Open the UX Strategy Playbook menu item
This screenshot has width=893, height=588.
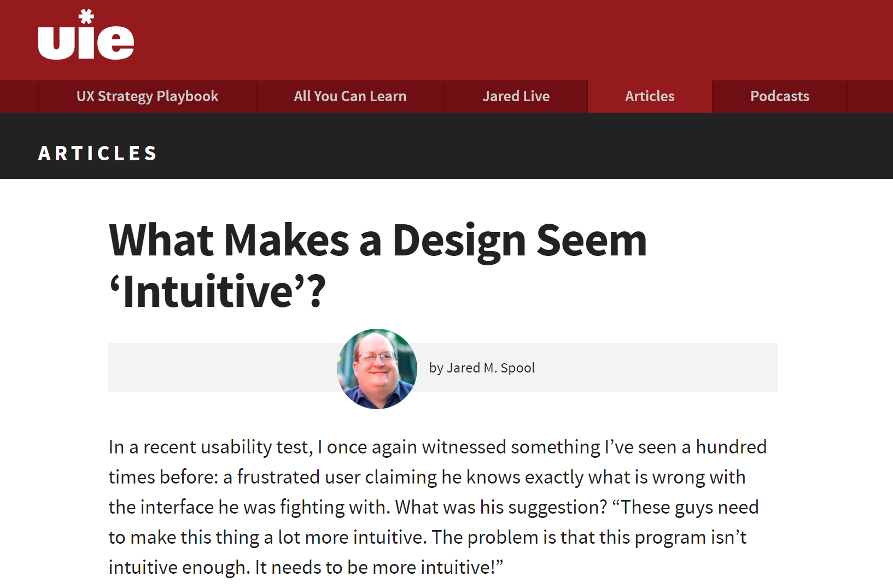(148, 96)
